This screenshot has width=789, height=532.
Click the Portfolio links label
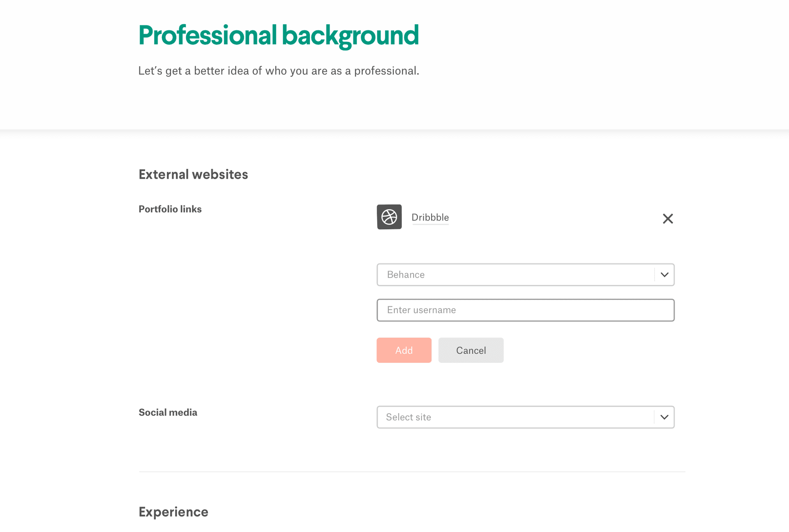click(170, 209)
